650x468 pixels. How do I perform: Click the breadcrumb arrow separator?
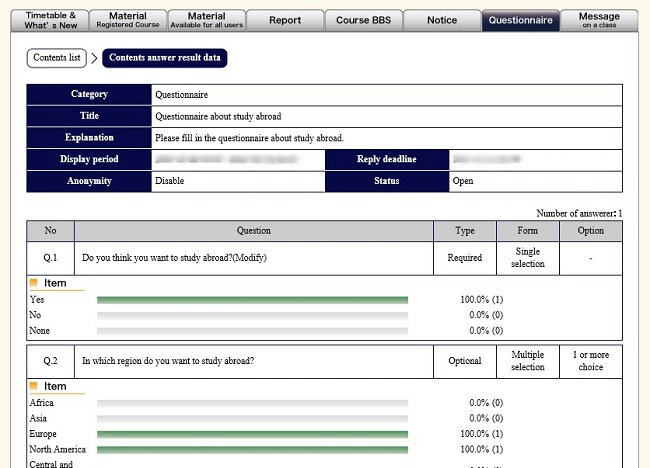coord(94,58)
